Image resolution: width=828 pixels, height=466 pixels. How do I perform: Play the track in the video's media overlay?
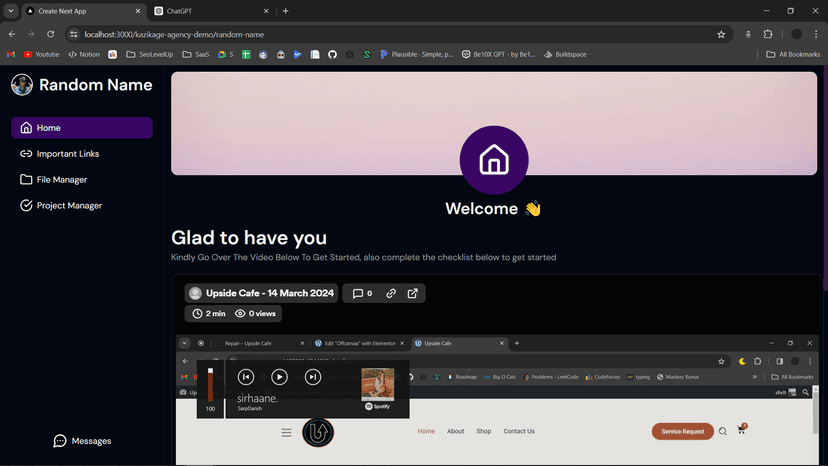pyautogui.click(x=279, y=377)
